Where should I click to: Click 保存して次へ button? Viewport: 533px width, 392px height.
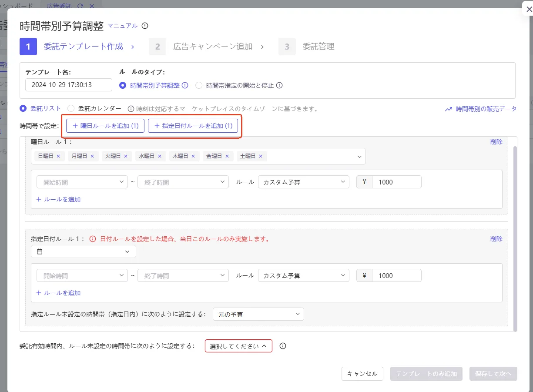pyautogui.click(x=493, y=374)
